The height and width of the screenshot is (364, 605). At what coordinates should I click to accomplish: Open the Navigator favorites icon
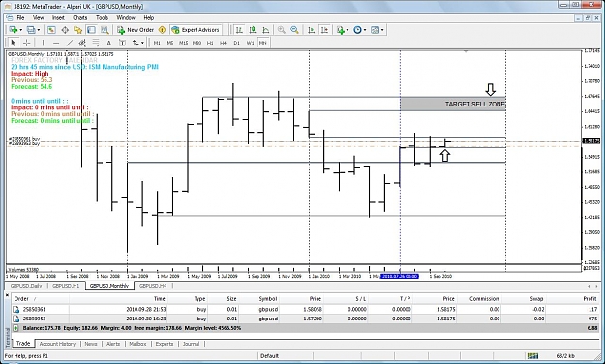click(x=78, y=30)
